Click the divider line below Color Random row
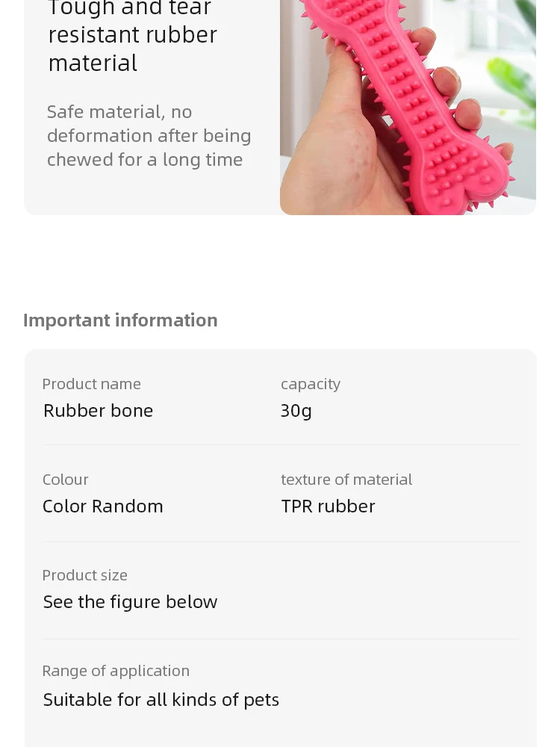 (x=281, y=542)
